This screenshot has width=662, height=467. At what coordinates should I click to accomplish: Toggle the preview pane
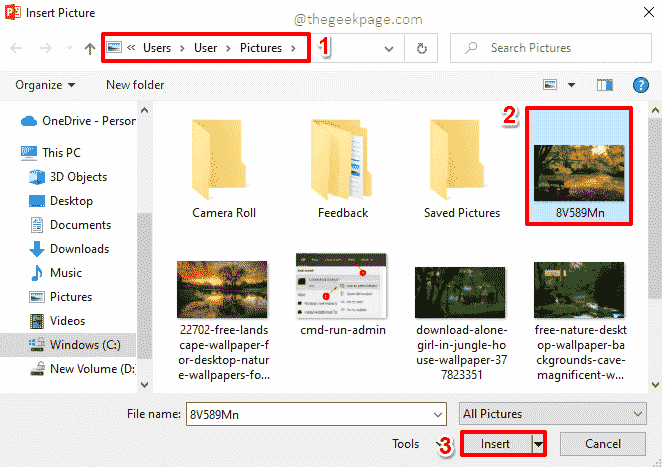click(605, 85)
